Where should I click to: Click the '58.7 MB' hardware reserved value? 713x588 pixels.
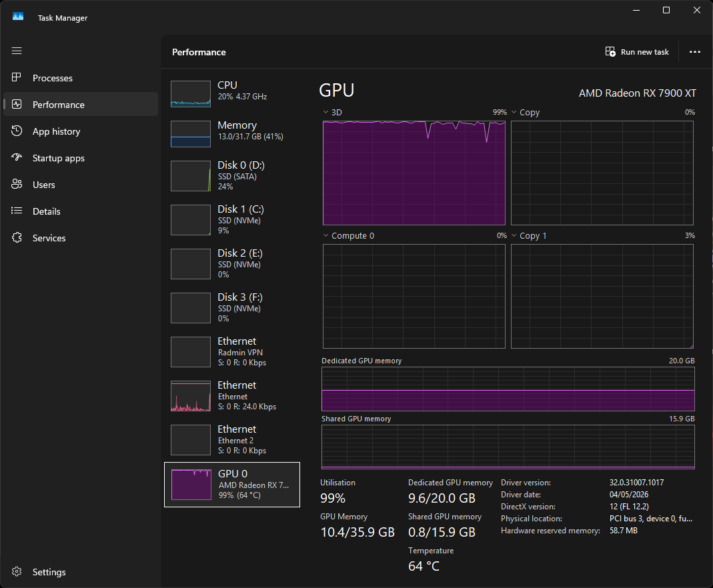click(624, 530)
